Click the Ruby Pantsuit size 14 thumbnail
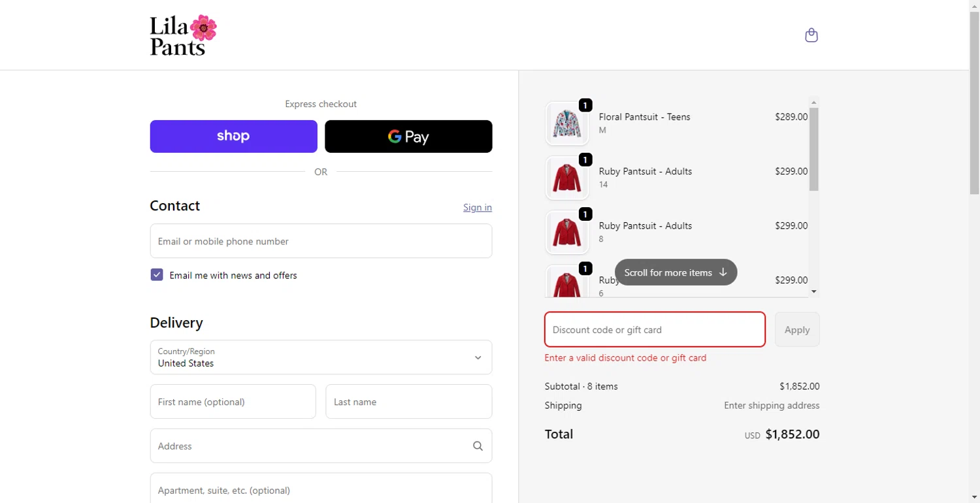 [566, 178]
